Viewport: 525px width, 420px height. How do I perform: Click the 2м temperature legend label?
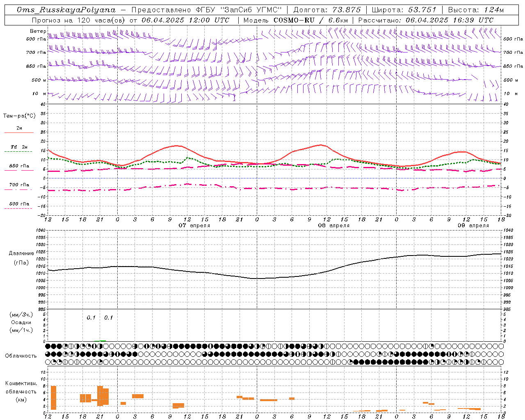[x=19, y=128]
